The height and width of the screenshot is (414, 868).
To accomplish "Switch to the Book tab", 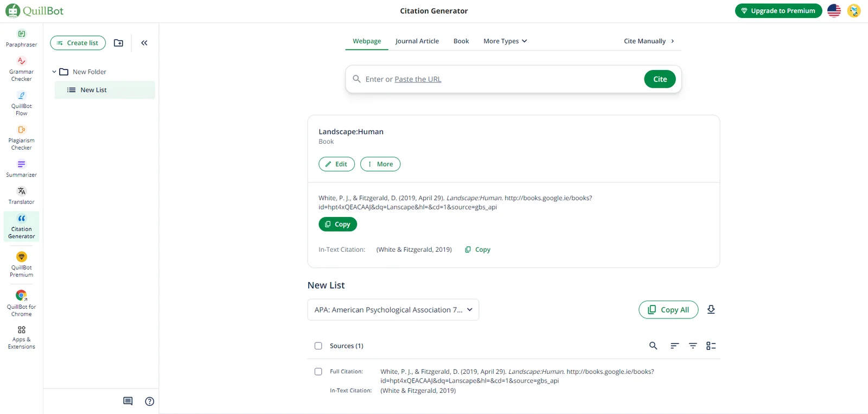I will [x=461, y=41].
